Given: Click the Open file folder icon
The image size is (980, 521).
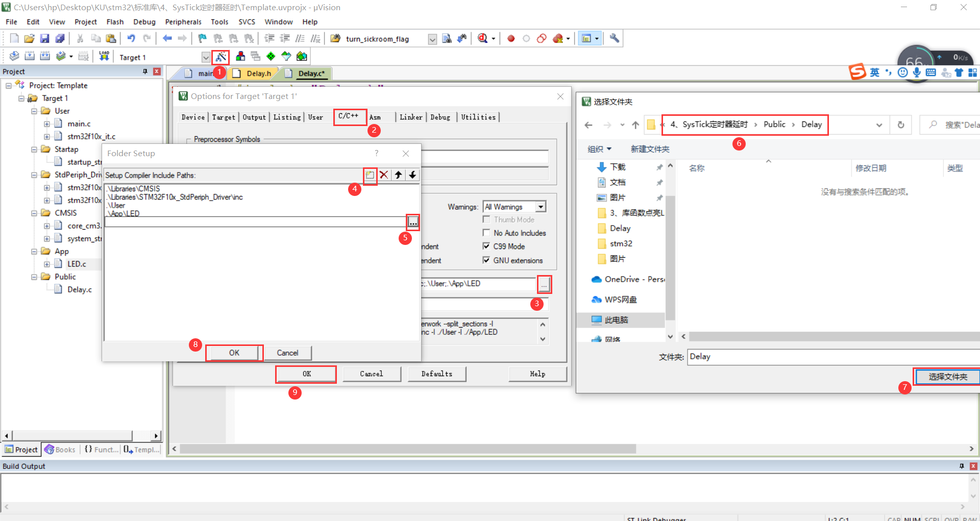Looking at the screenshot, I should click(x=29, y=38).
